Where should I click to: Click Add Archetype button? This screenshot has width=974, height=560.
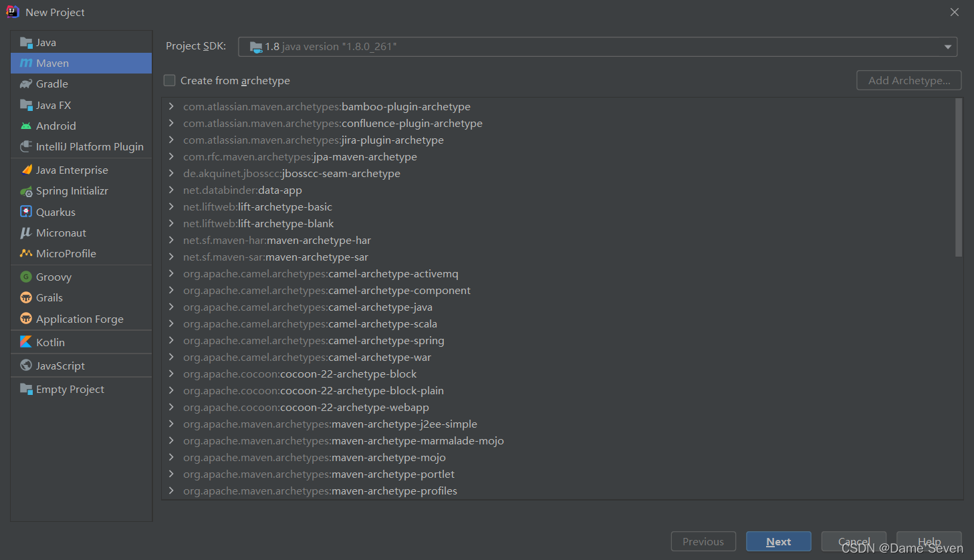909,80
